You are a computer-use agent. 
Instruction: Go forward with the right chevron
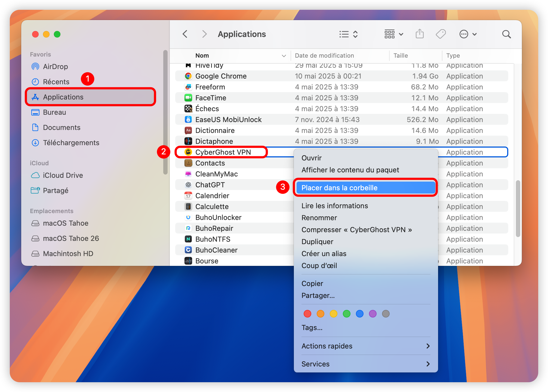204,34
